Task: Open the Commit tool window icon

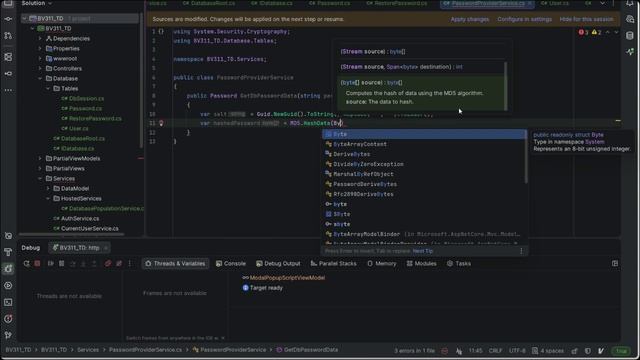Action: coord(8,19)
